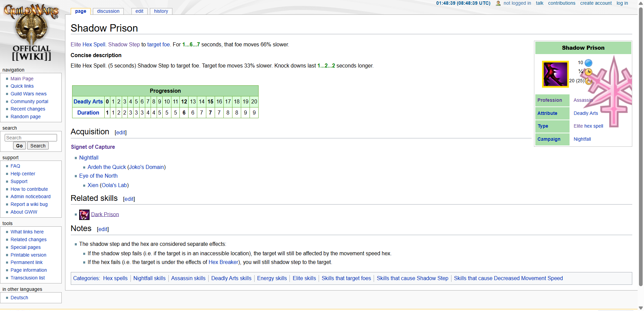
Task: Click the Duration row header link
Action: [x=88, y=113]
